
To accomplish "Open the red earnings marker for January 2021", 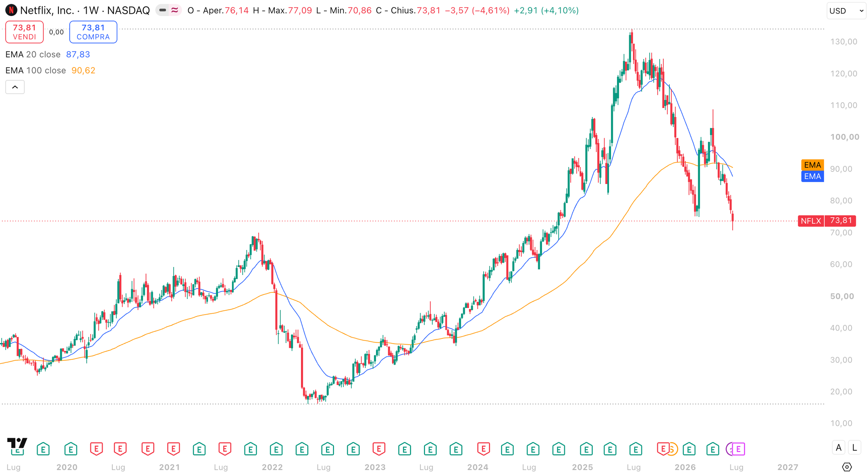I will click(174, 449).
